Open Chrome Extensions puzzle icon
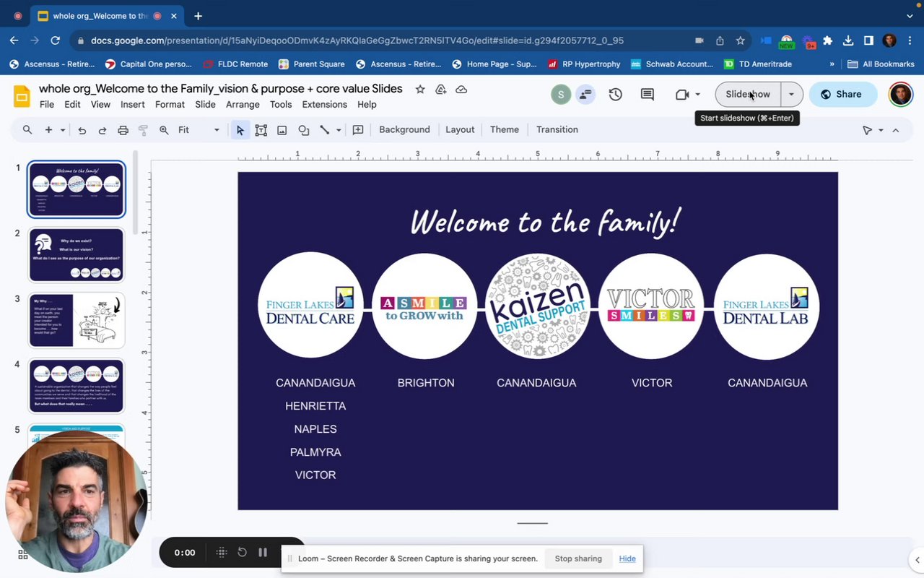The width and height of the screenshot is (924, 578). coord(828,40)
